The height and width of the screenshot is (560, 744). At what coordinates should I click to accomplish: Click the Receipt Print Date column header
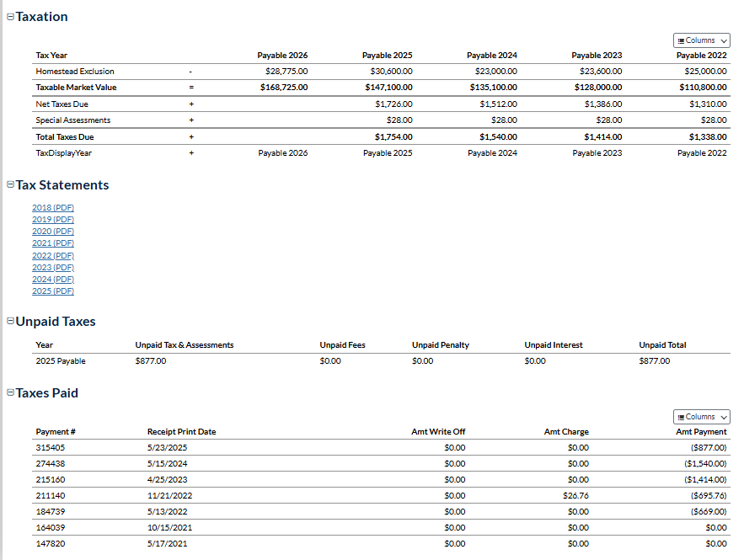(181, 432)
